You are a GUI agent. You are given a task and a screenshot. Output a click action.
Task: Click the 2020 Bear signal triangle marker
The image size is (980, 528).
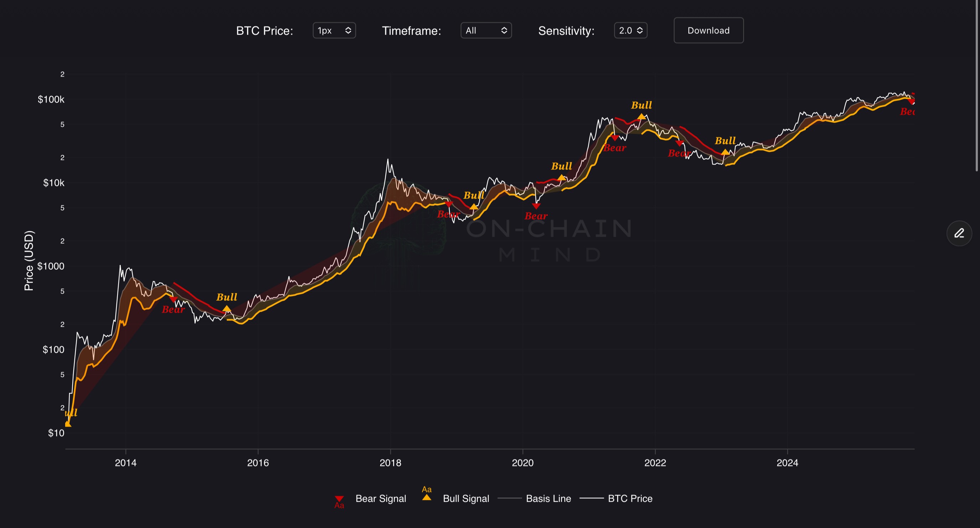[536, 206]
